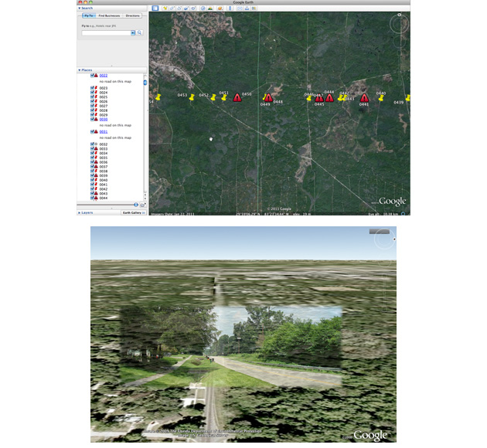The height and width of the screenshot is (448, 487).
Task: Uncheck the checkbox for placemark 0040
Action: [92, 180]
